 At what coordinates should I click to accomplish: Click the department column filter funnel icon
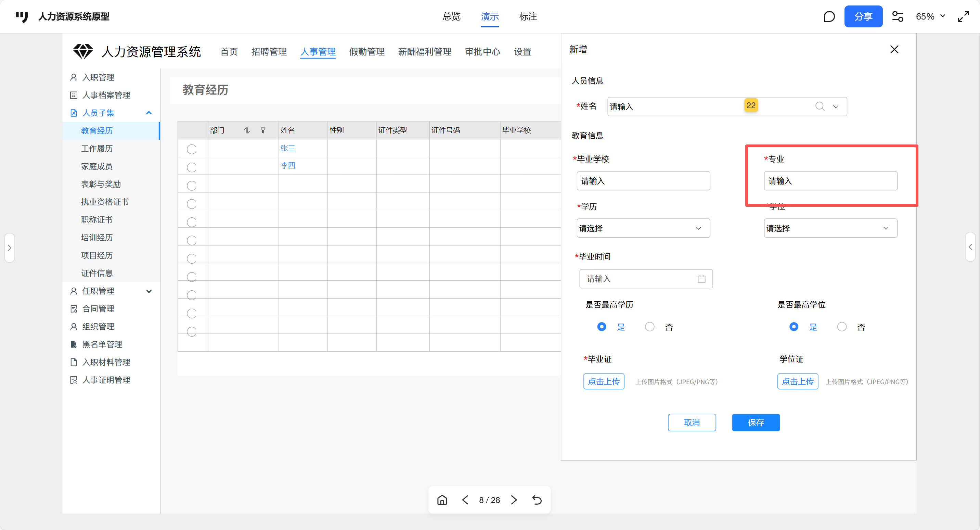click(x=263, y=130)
